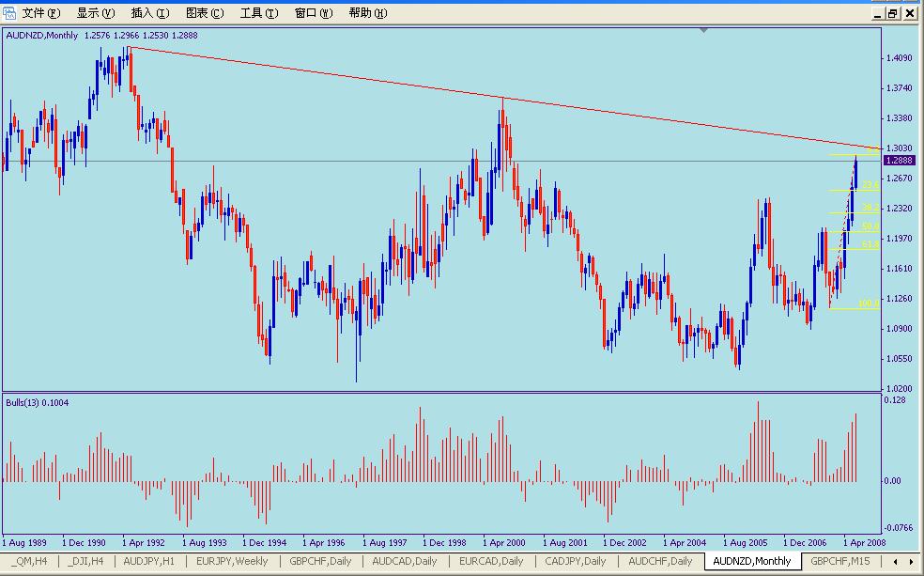Image resolution: width=924 pixels, height=576 pixels.
Task: Click the Fibonacci 23.6 level label
Action: [x=870, y=185]
